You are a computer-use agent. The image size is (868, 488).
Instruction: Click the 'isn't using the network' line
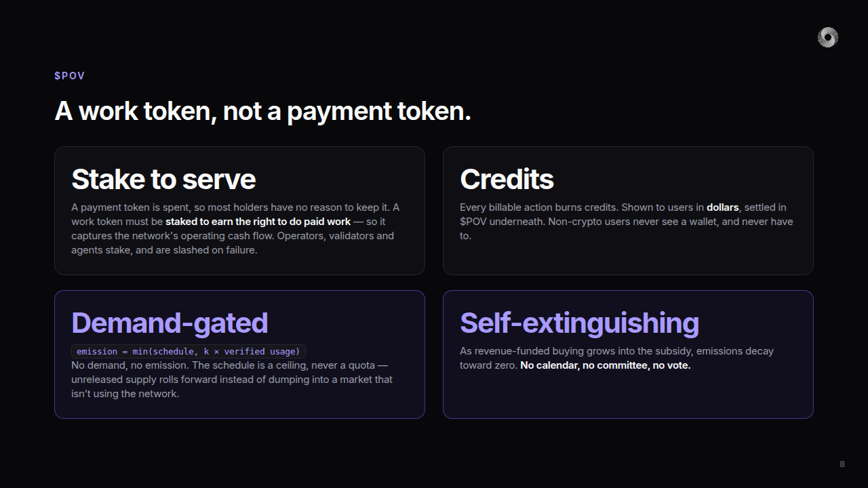pos(125,394)
